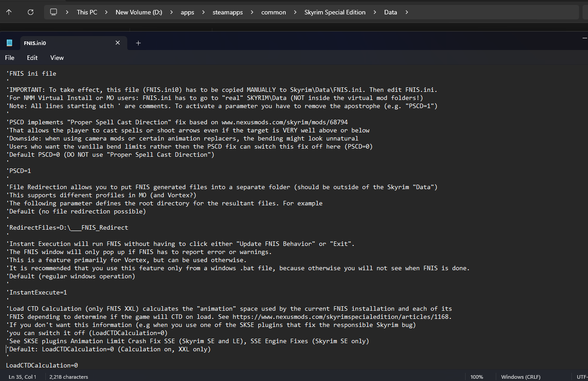
Task: Open the Edit menu
Action: [32, 58]
